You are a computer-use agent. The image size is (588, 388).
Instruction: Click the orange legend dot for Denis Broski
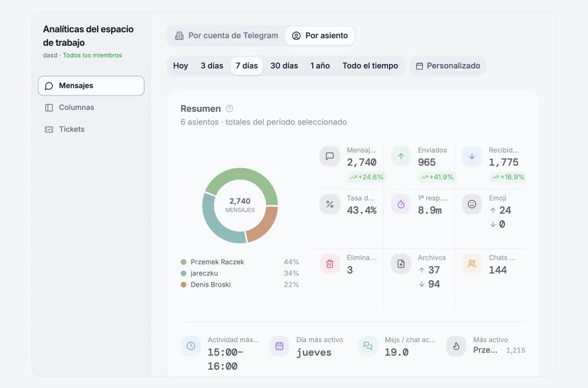pyautogui.click(x=183, y=284)
